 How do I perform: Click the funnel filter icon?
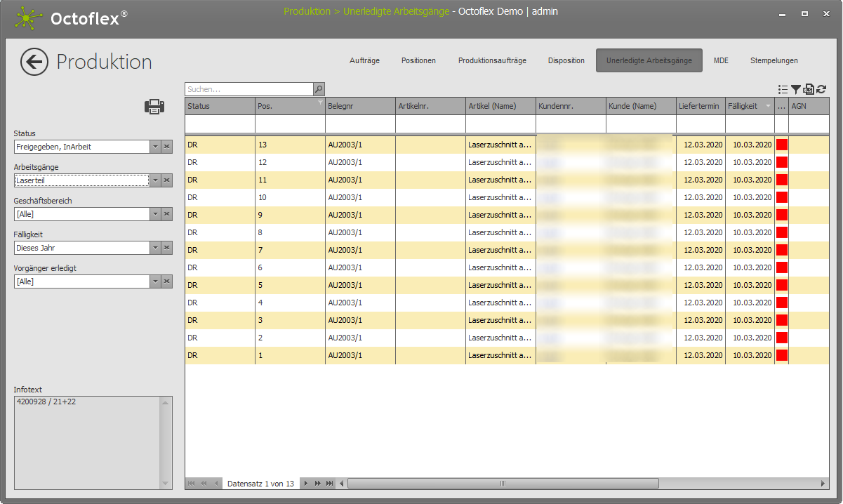795,89
